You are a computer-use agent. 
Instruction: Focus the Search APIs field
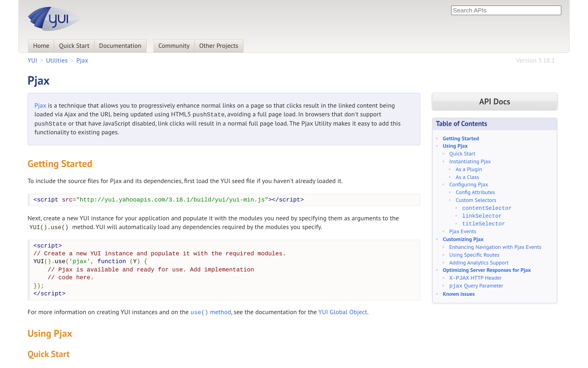506,11
